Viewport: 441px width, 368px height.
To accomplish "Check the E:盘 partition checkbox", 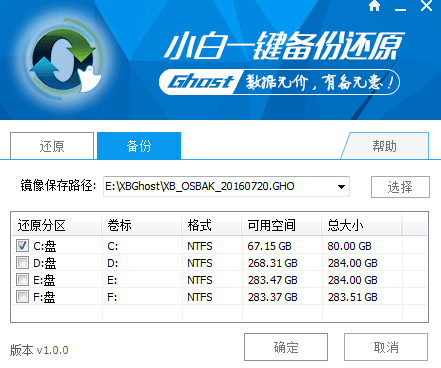I will coord(22,279).
